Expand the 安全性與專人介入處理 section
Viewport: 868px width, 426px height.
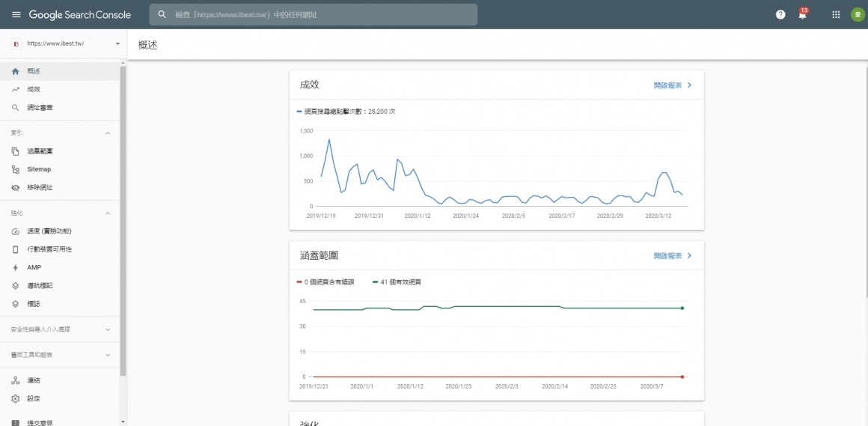pyautogui.click(x=108, y=329)
